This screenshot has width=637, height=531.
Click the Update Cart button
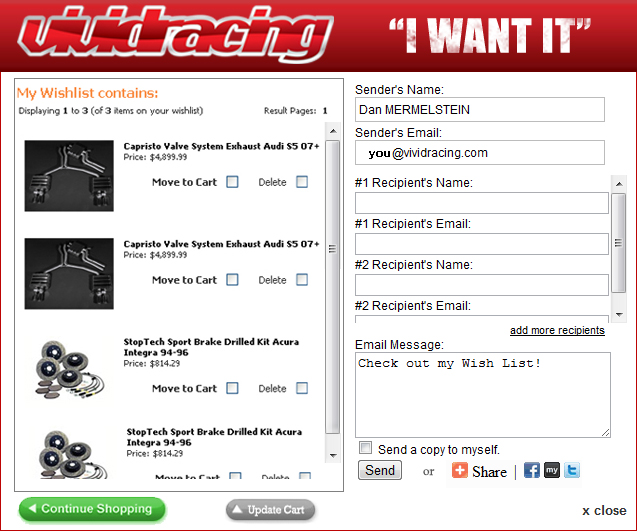[x=271, y=509]
